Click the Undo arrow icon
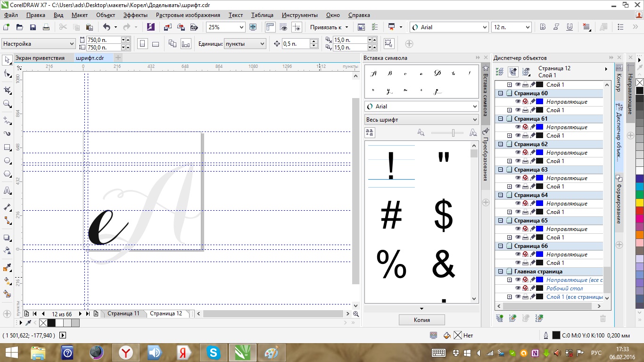The height and width of the screenshot is (362, 644). click(x=107, y=27)
